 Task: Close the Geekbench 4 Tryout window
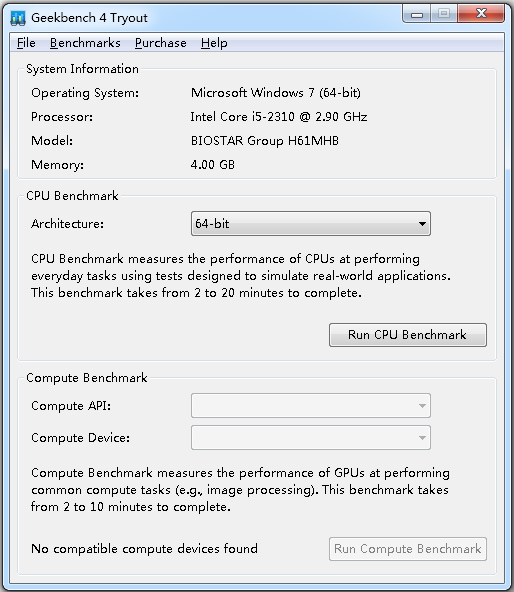point(481,14)
